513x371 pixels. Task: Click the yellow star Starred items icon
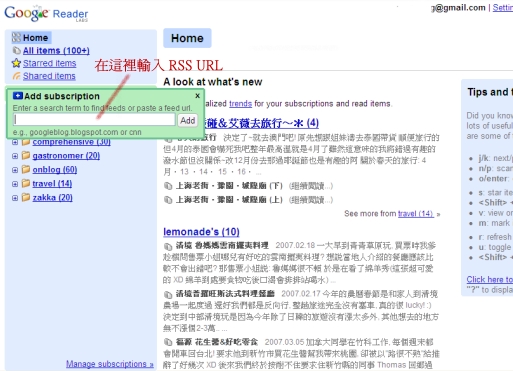coord(16,63)
